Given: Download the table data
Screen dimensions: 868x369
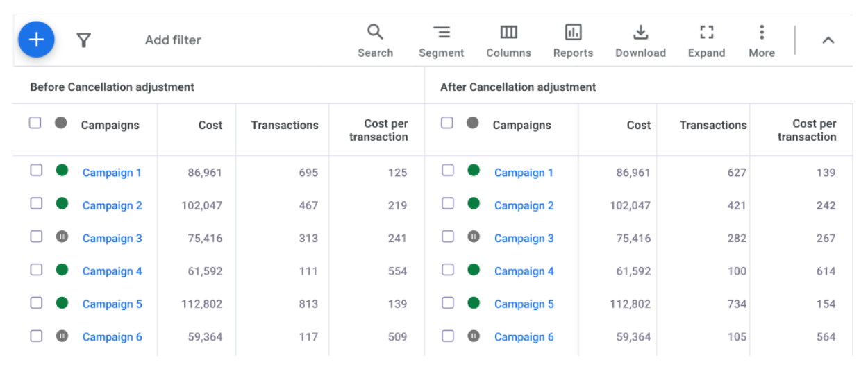Looking at the screenshot, I should (x=640, y=41).
